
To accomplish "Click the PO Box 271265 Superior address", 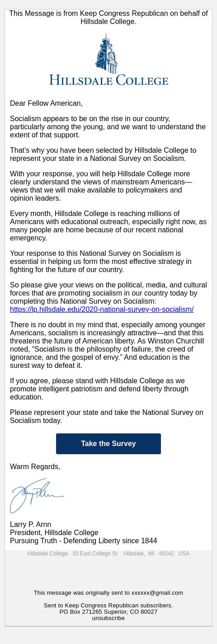I will (x=108, y=611).
